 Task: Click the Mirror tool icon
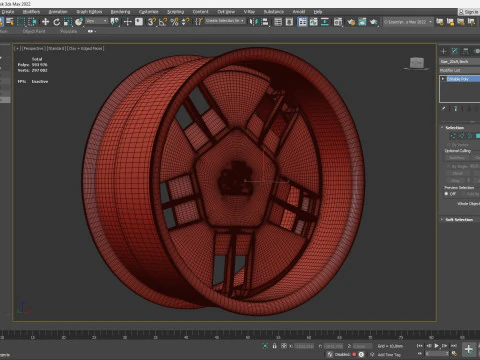pos(254,22)
